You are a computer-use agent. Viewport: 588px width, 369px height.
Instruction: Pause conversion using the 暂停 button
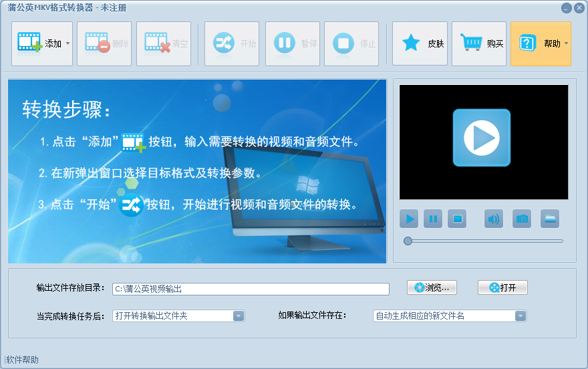(x=293, y=43)
